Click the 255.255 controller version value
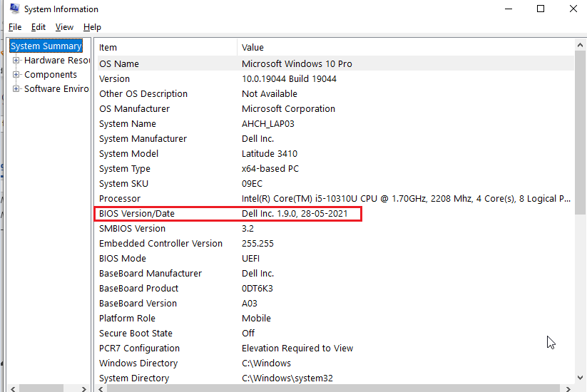The height and width of the screenshot is (392, 587). [x=257, y=244]
